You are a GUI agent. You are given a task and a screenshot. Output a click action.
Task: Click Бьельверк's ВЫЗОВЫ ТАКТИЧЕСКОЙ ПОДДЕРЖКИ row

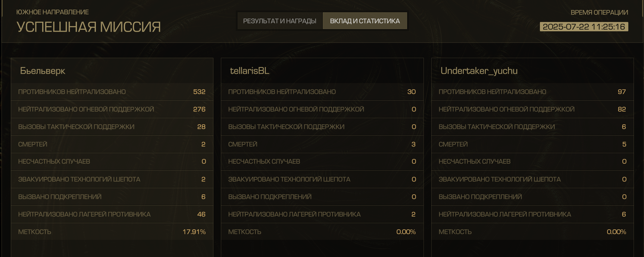coord(112,127)
